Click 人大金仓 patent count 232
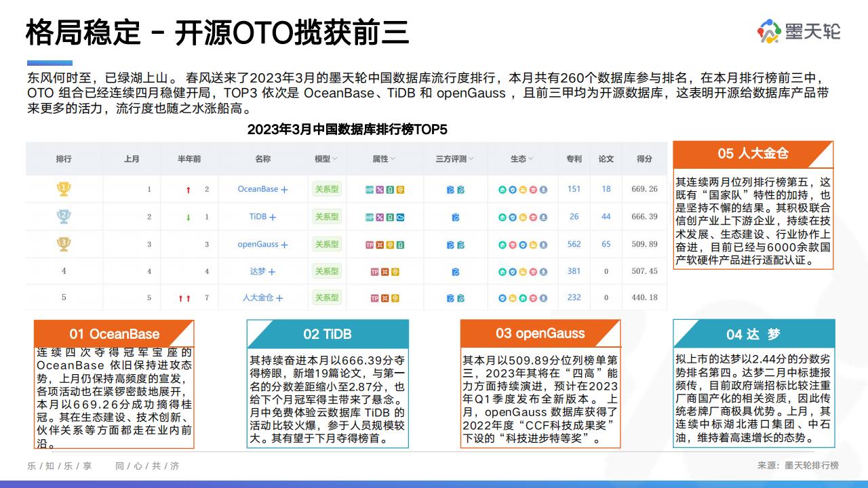Screen dimensions: 868x488 [x=574, y=298]
